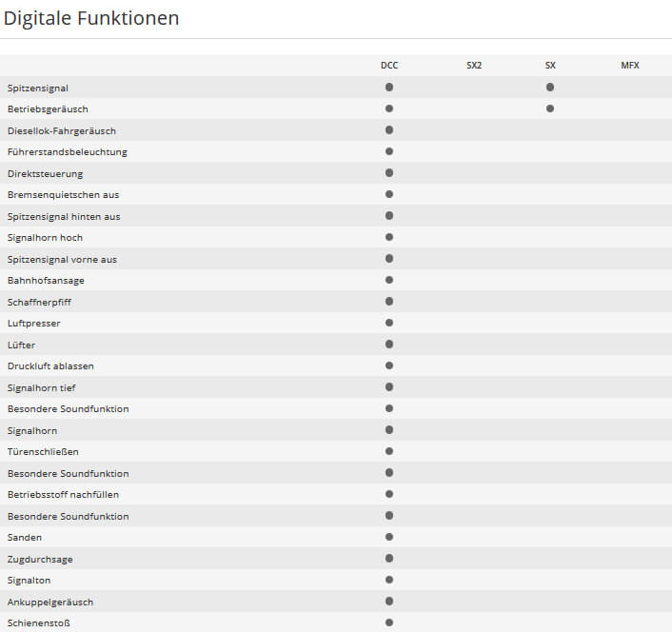Click the Luftpresser row label

[x=34, y=324]
